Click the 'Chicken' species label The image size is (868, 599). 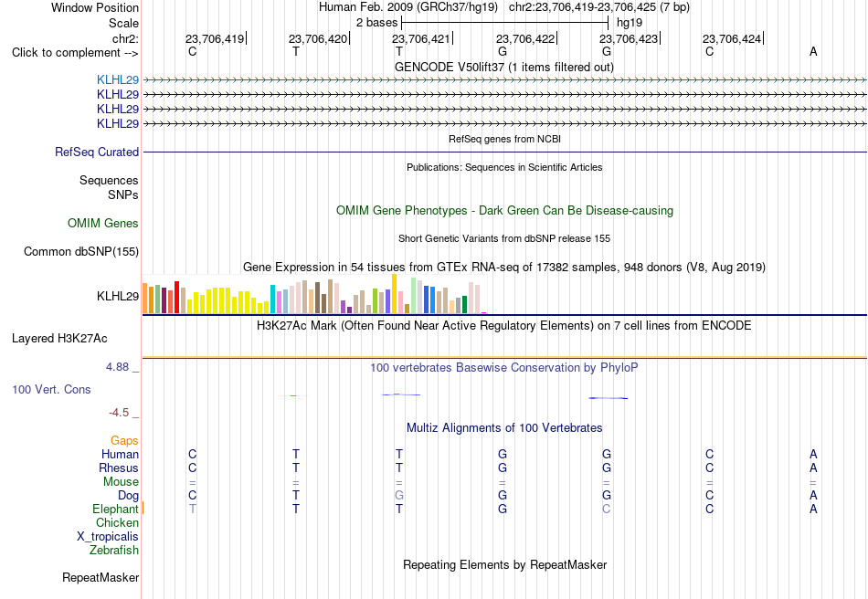117,523
